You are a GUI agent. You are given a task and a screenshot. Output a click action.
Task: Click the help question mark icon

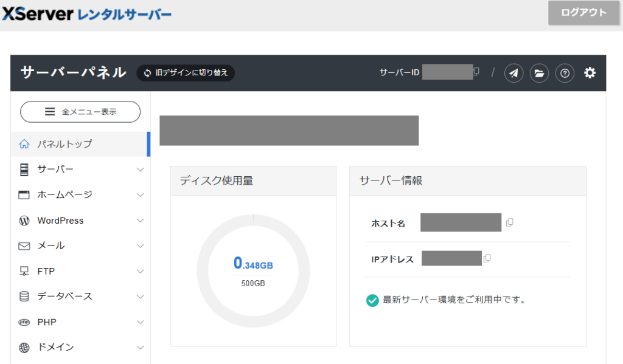[x=565, y=74]
